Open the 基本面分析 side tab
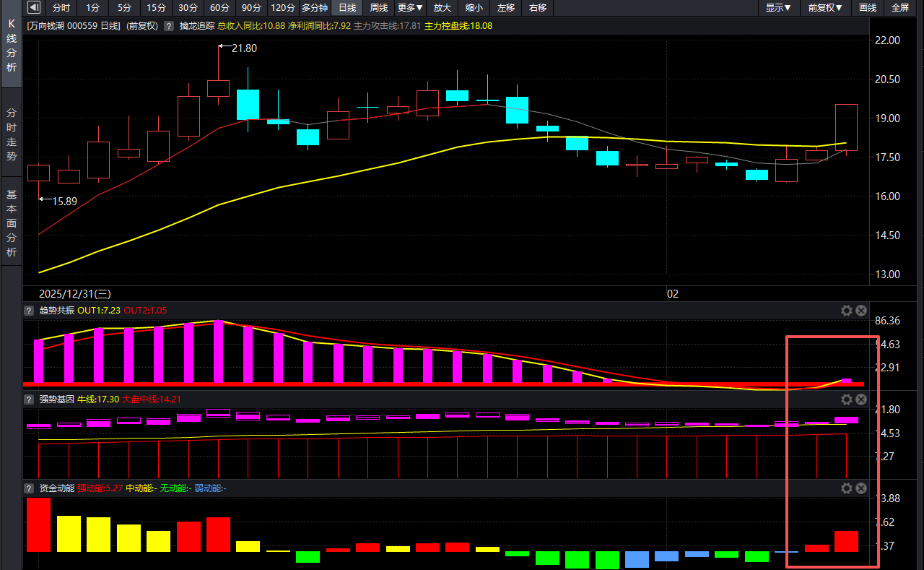 11,223
